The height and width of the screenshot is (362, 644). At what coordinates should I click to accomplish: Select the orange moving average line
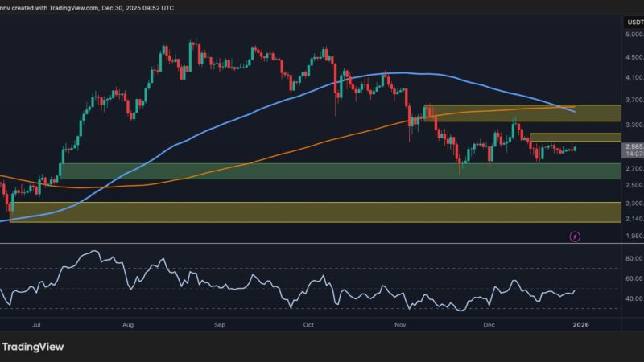(287, 153)
